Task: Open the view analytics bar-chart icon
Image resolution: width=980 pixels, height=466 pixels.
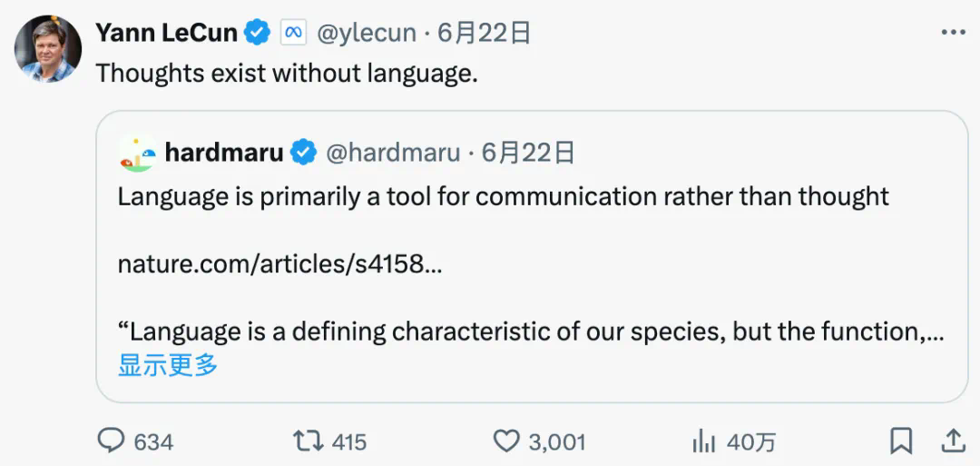Action: coord(704,441)
